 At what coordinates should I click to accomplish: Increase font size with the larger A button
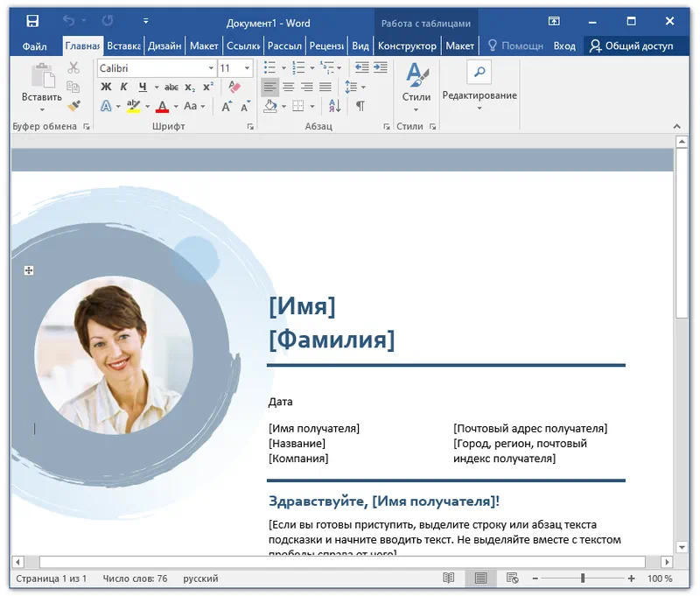[227, 106]
